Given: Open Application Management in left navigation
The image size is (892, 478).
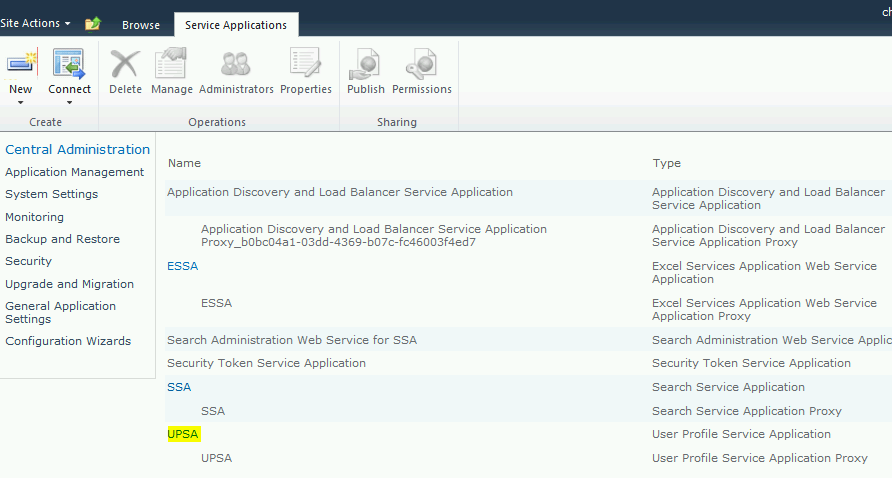Looking at the screenshot, I should tap(74, 172).
